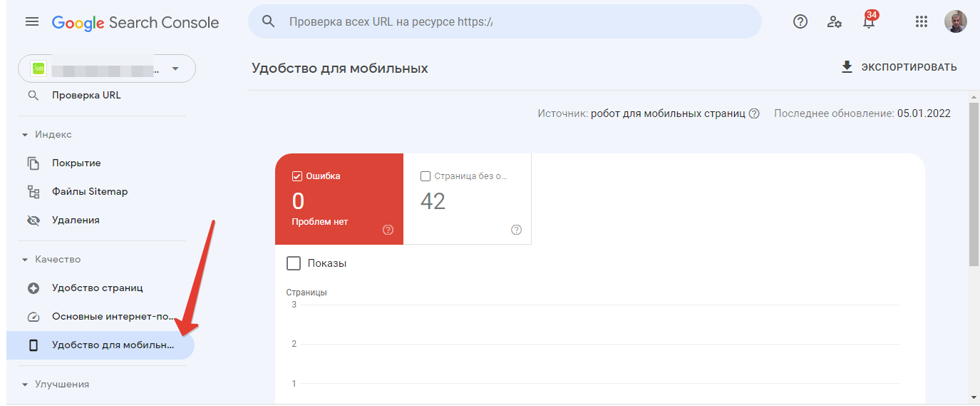Click the Страницы chart axis label

(306, 293)
